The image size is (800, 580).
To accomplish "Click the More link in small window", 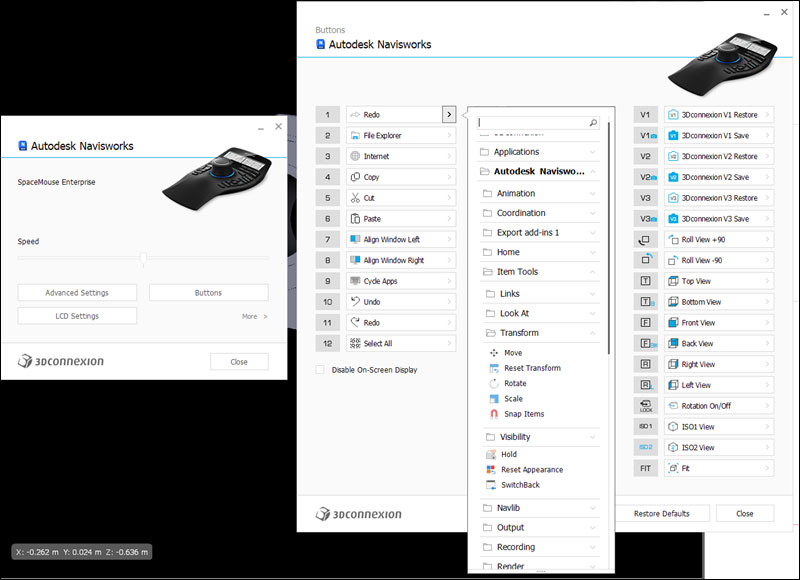I will point(254,316).
